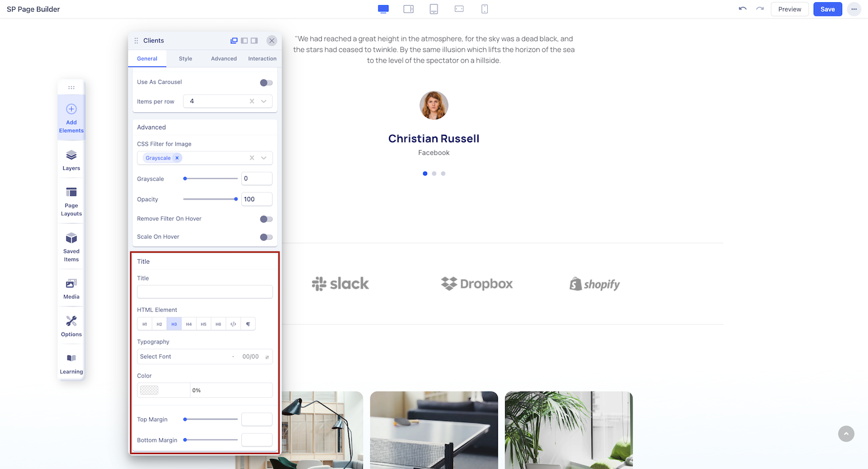This screenshot has width=868, height=469.
Task: Set title HTML element to H2
Action: (160, 324)
